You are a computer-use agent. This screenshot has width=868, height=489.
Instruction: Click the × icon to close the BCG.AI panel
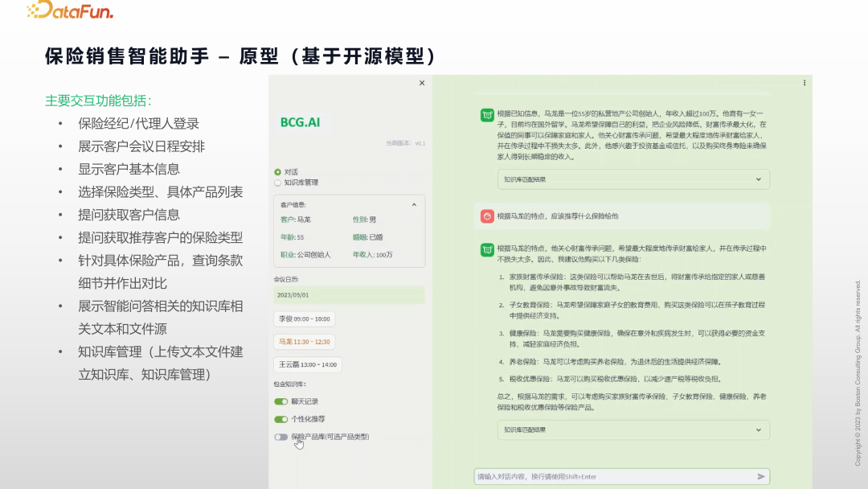[x=422, y=83]
